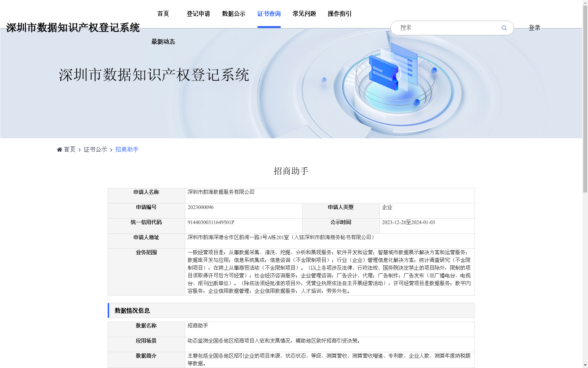588x368 pixels.
Task: Go to 数据公示 menu item
Action: [x=234, y=14]
